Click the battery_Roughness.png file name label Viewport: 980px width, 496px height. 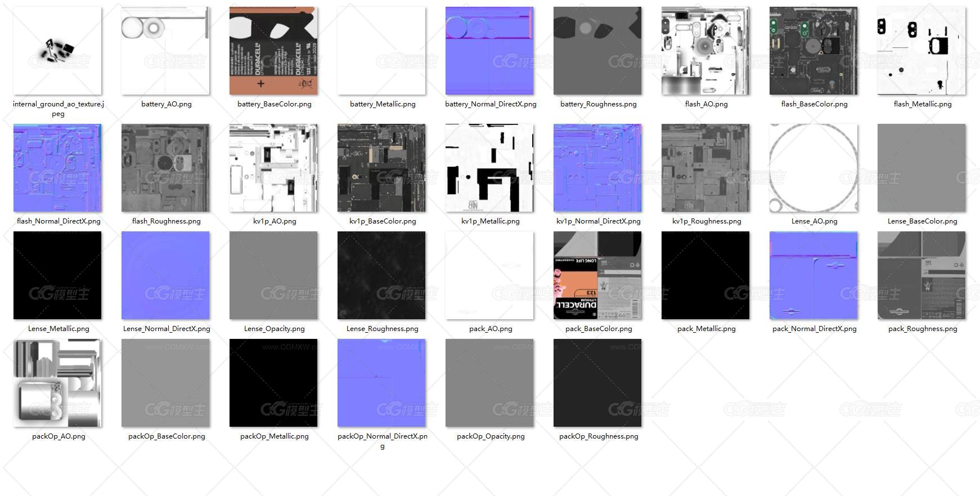point(599,104)
